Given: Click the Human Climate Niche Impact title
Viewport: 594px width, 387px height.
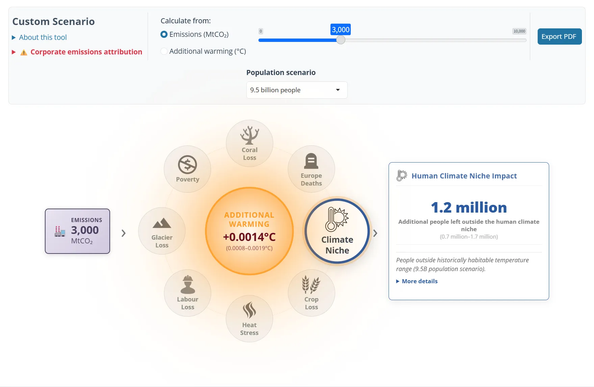Looking at the screenshot, I should coord(464,176).
